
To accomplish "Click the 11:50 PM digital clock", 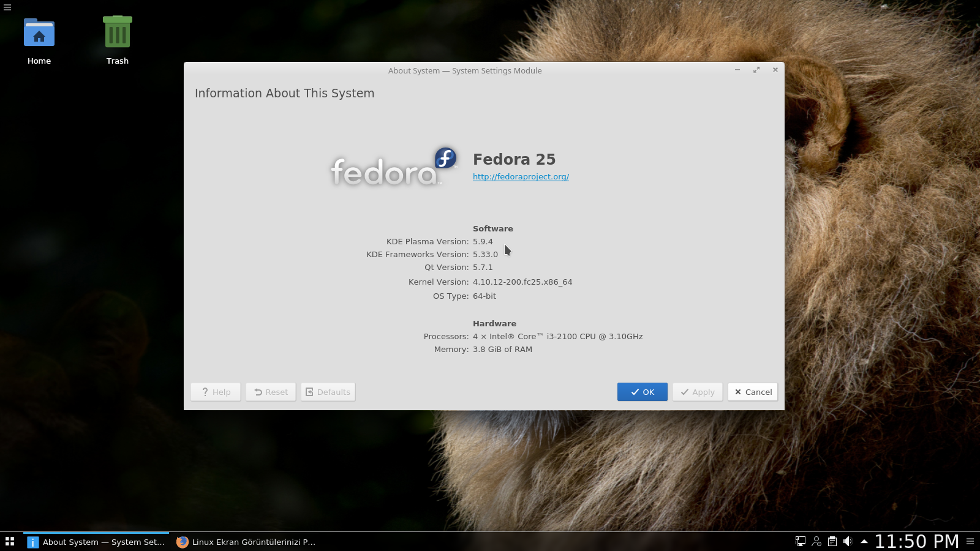I will point(917,541).
